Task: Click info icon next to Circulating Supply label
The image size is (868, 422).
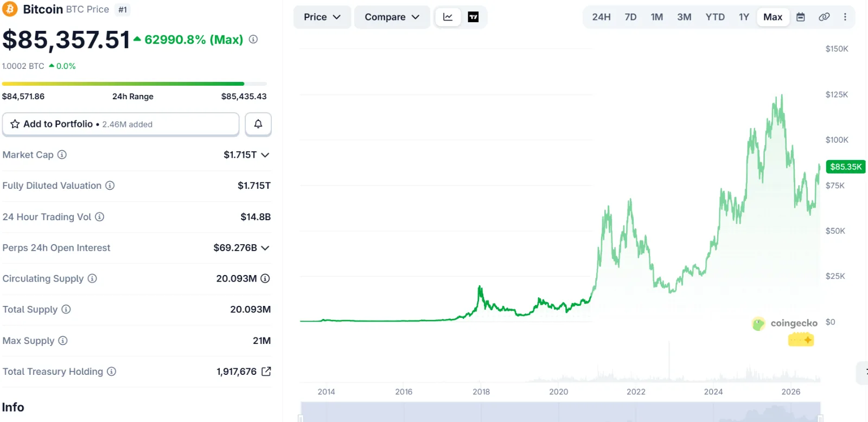Action: coord(92,278)
